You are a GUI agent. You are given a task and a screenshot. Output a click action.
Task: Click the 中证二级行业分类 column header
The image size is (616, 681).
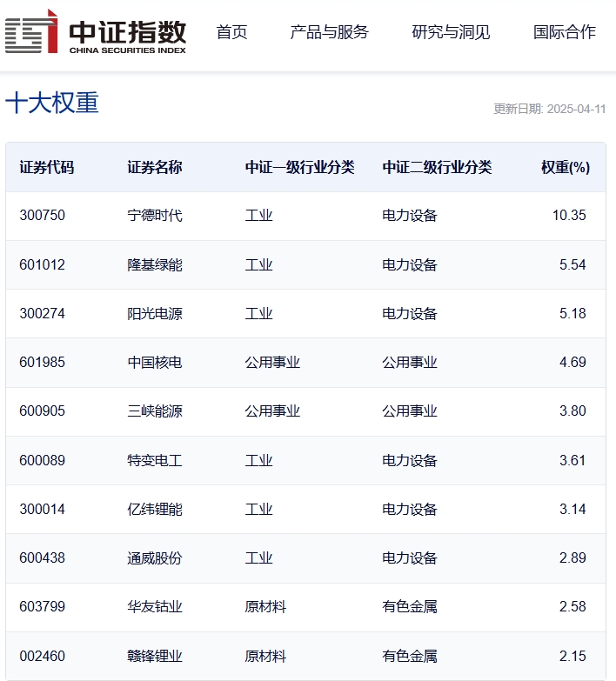pos(437,167)
